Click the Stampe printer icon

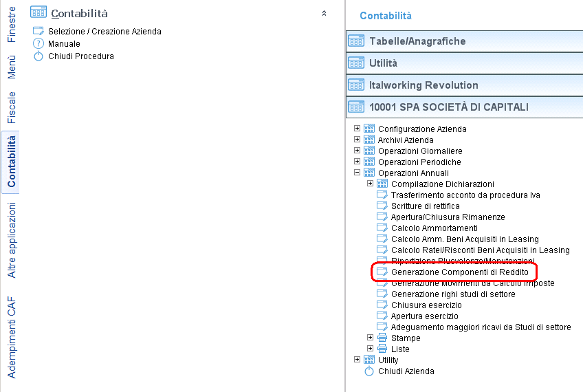pos(382,338)
